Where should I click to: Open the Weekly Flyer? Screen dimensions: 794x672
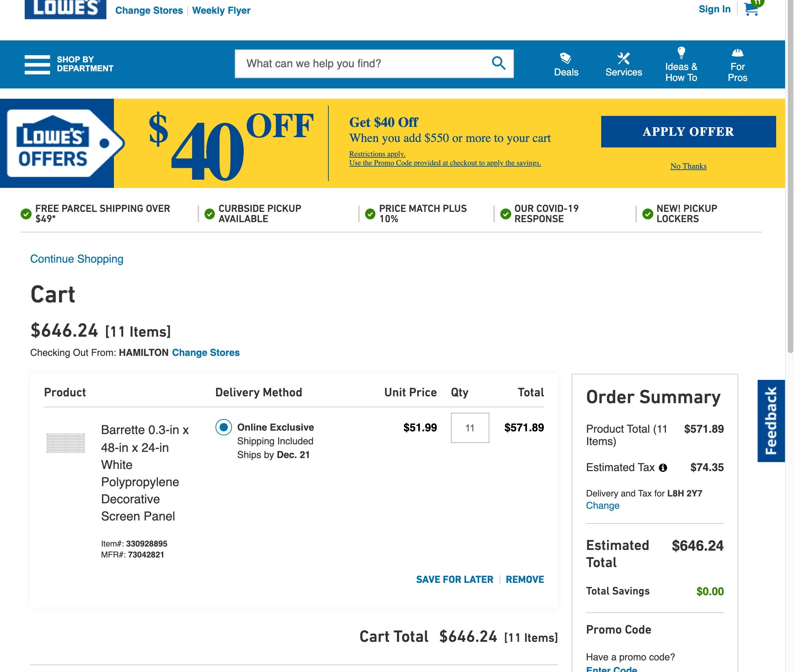tap(221, 10)
